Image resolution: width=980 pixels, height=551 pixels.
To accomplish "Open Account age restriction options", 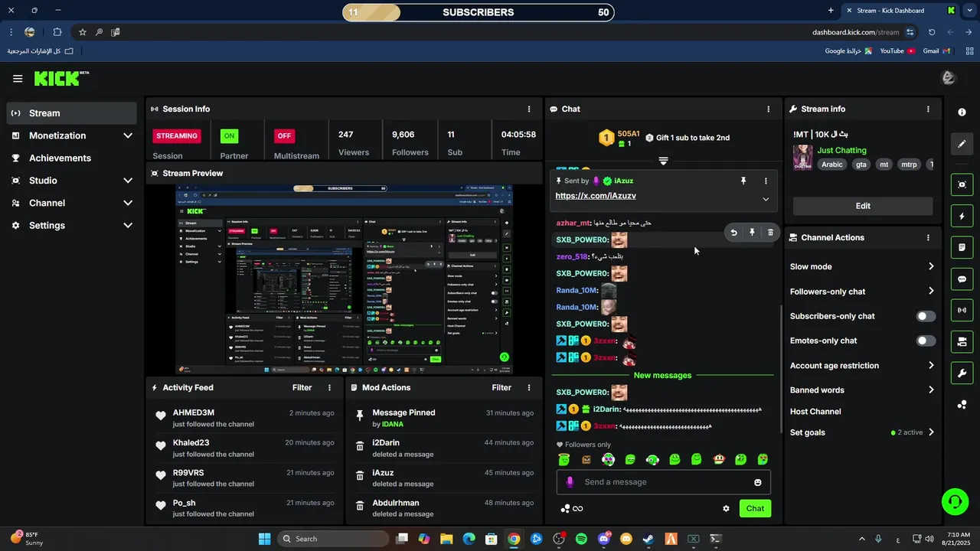I will coord(862,366).
